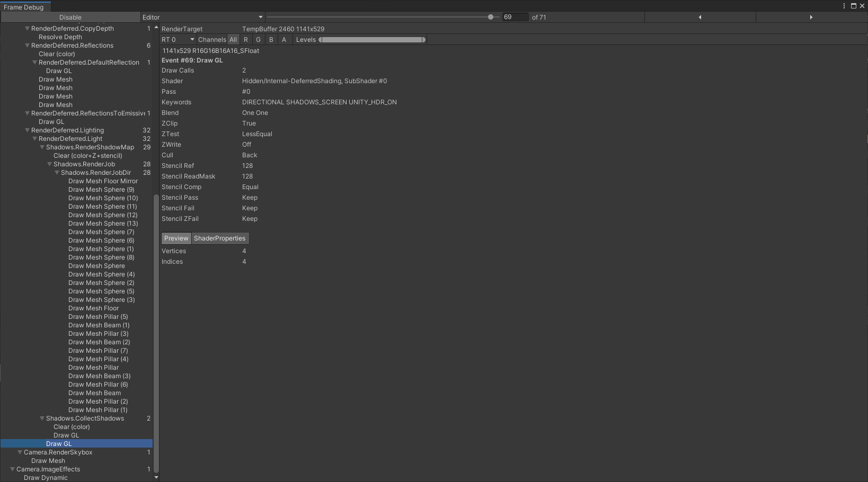
Task: Click the Stencil Comp value Equal
Action: point(250,187)
